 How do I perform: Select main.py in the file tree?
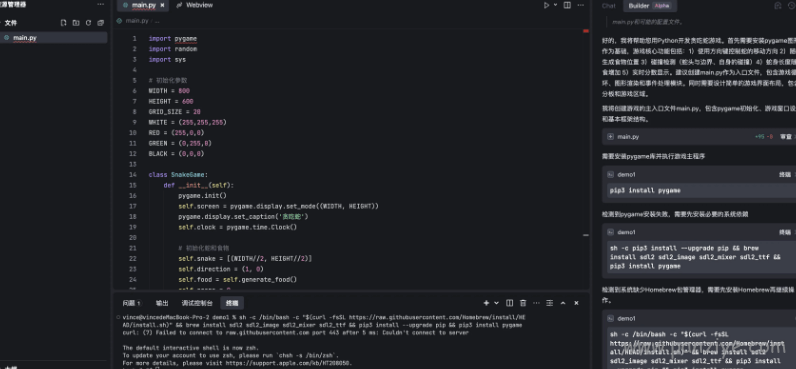pyautogui.click(x=54, y=38)
